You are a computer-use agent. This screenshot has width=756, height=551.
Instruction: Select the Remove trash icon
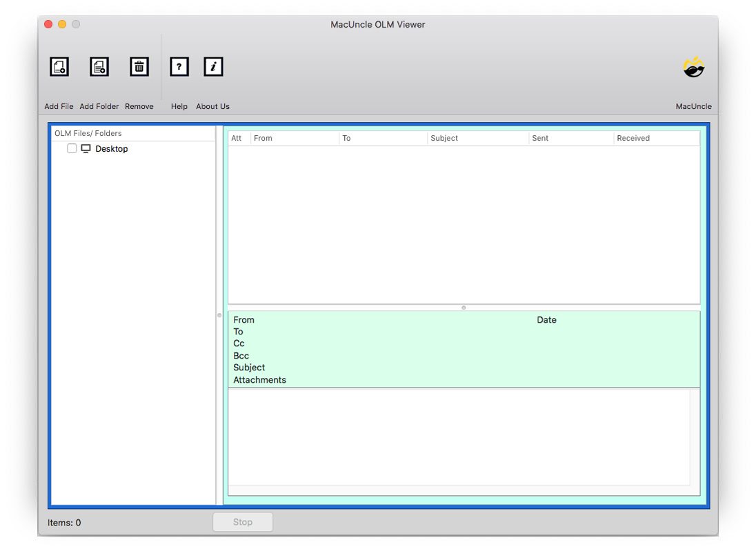139,66
